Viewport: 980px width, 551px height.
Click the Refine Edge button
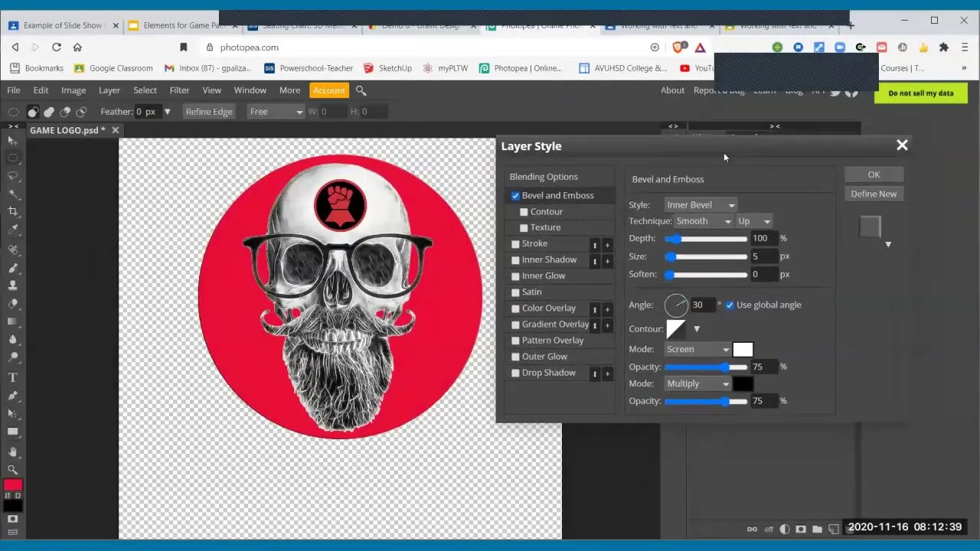209,112
